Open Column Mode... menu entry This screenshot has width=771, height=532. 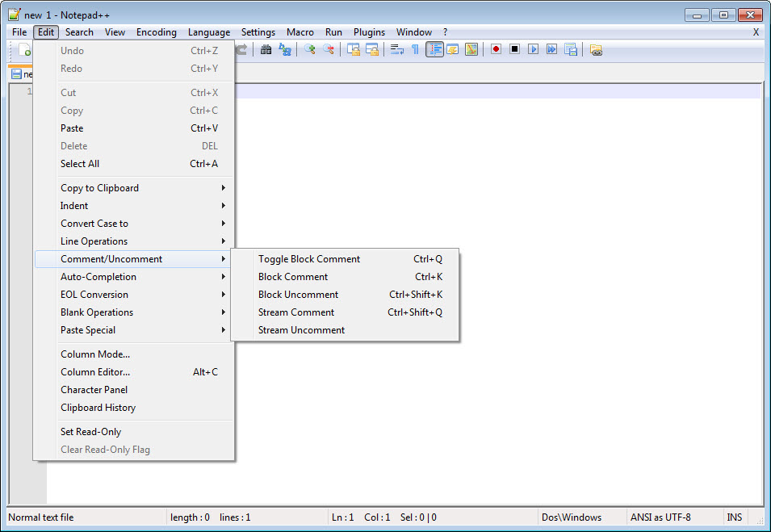(x=132, y=354)
